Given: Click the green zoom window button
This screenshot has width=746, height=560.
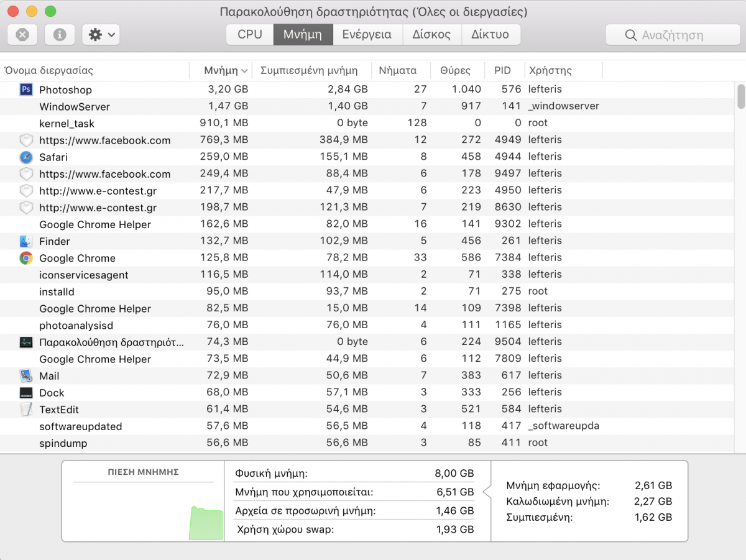Looking at the screenshot, I should coord(51,11).
